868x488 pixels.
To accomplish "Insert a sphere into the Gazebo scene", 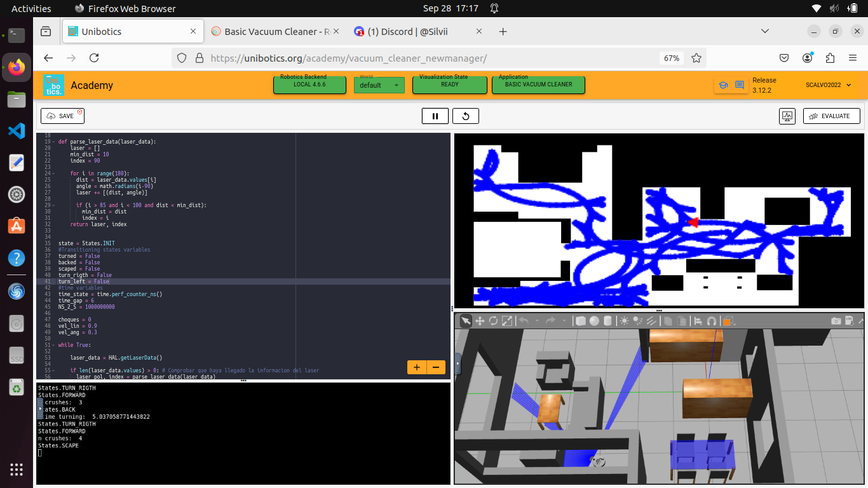I will click(594, 321).
